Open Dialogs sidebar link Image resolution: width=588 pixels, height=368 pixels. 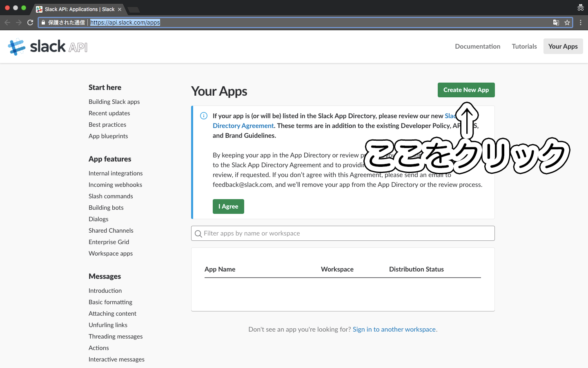[98, 219]
